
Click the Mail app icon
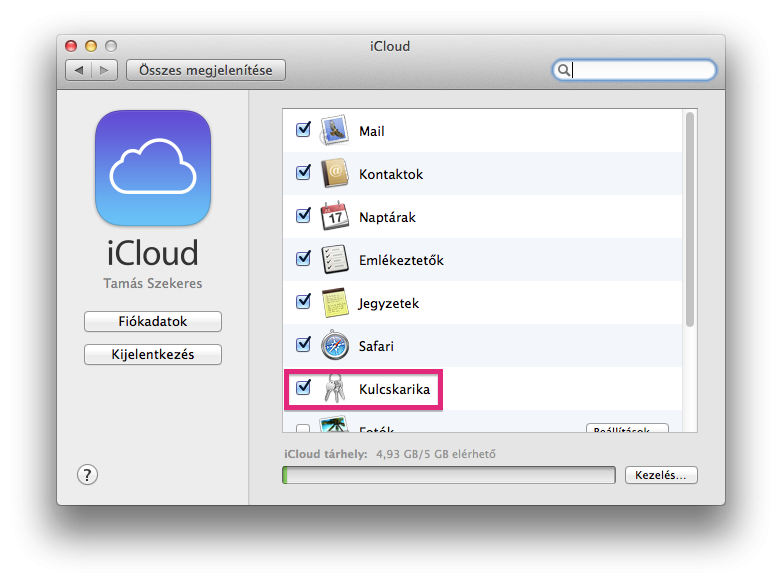point(334,131)
